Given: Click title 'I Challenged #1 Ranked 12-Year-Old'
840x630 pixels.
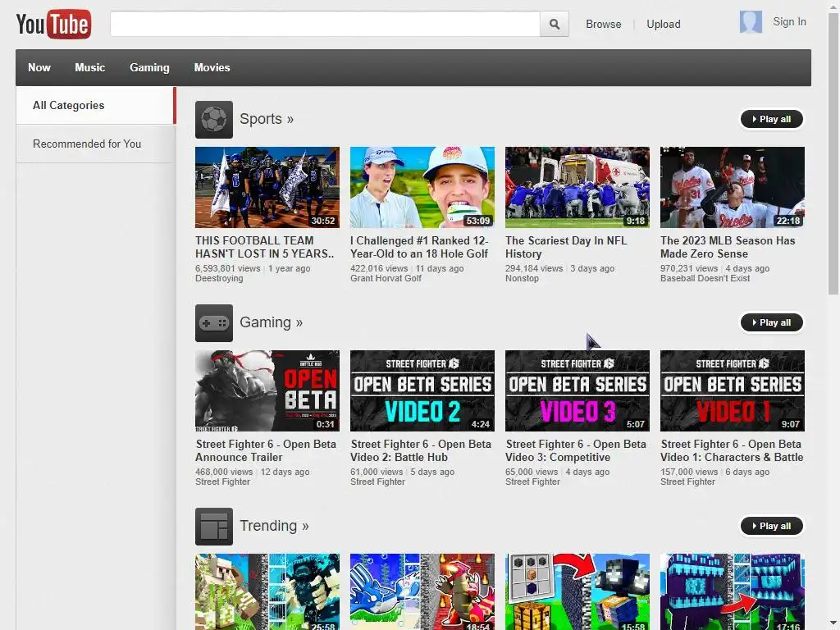Looking at the screenshot, I should pos(419,248).
